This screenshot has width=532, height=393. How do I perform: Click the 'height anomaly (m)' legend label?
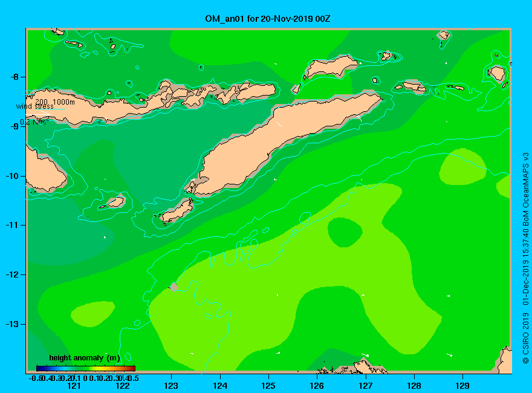point(85,358)
